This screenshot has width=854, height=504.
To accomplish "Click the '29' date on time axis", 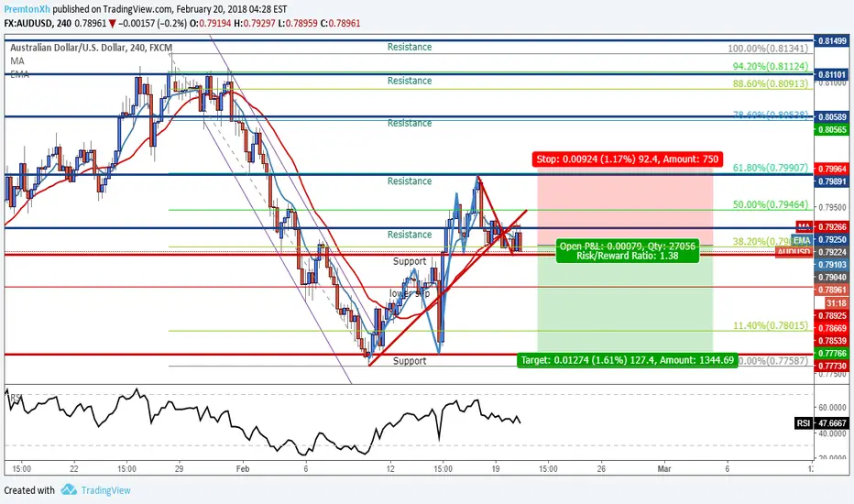I will click(x=180, y=468).
